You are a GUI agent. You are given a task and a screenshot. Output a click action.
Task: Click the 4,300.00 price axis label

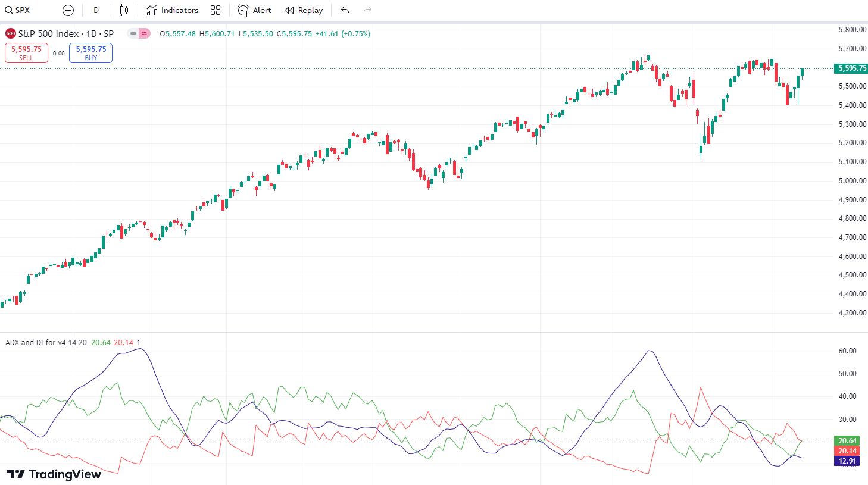tap(852, 313)
